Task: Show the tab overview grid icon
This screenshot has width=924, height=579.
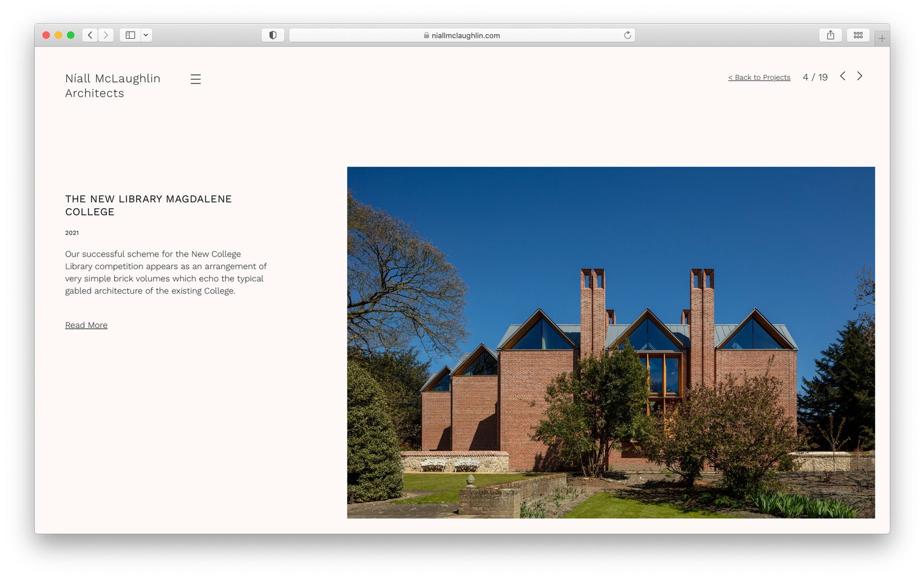Action: tap(858, 35)
